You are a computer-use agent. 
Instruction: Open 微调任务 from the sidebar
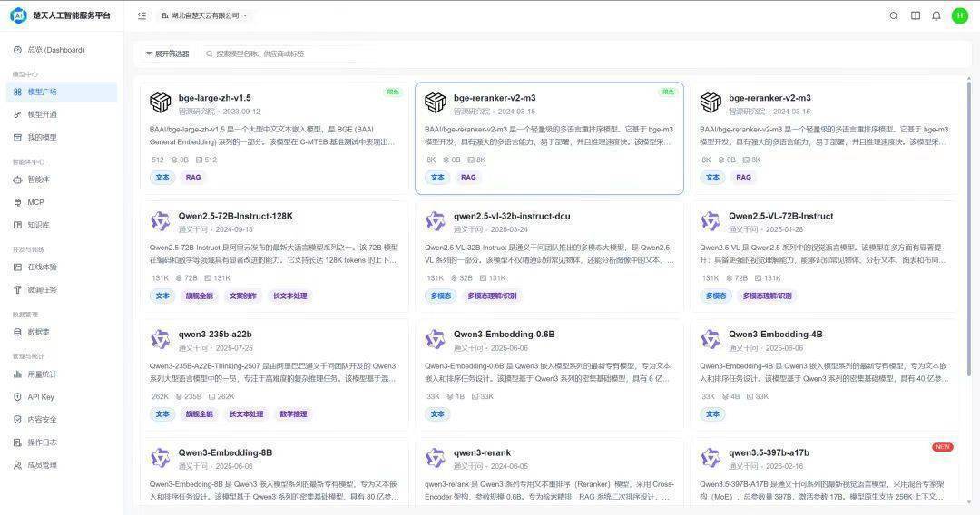coord(42,290)
